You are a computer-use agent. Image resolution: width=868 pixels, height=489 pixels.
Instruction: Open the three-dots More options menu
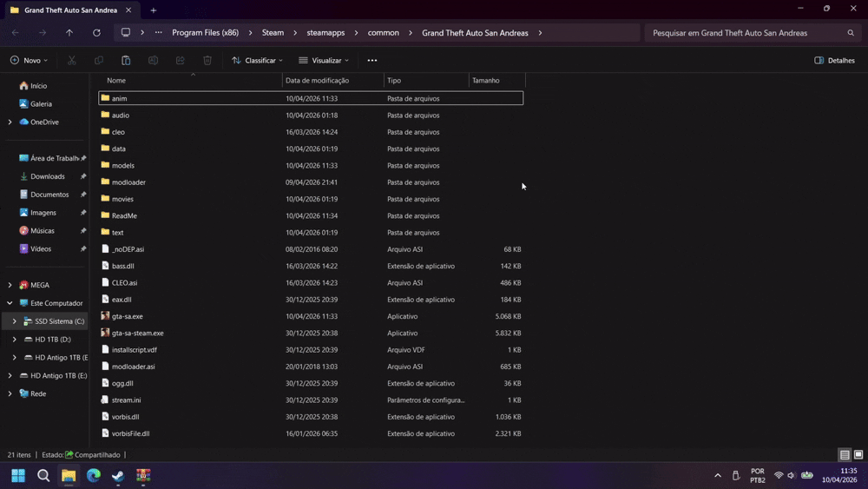372,60
